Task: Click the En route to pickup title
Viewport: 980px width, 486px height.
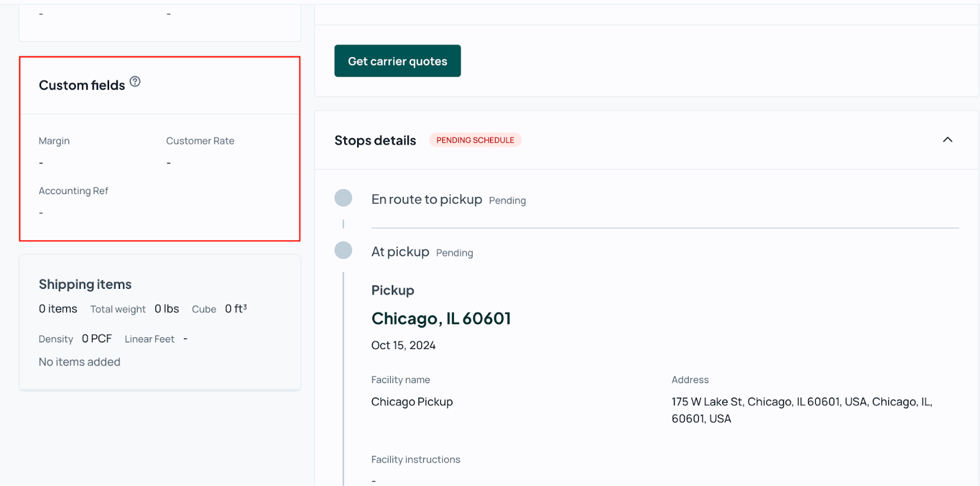Action: [x=427, y=200]
